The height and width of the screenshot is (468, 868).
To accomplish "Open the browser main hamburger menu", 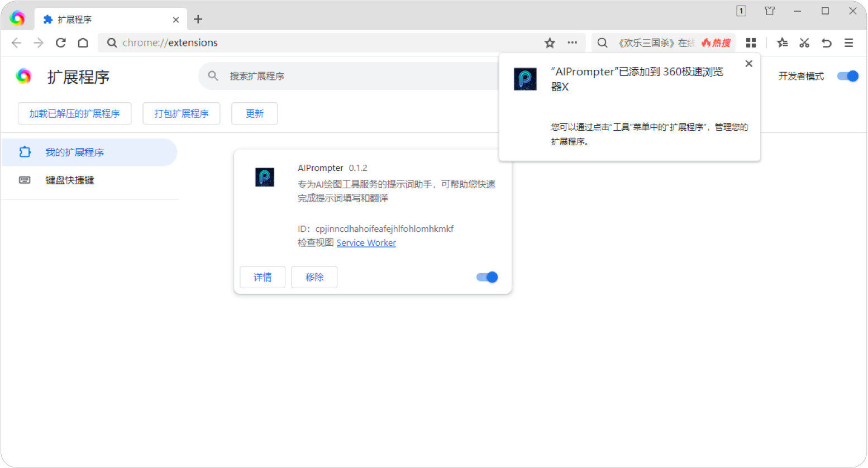I will 849,43.
